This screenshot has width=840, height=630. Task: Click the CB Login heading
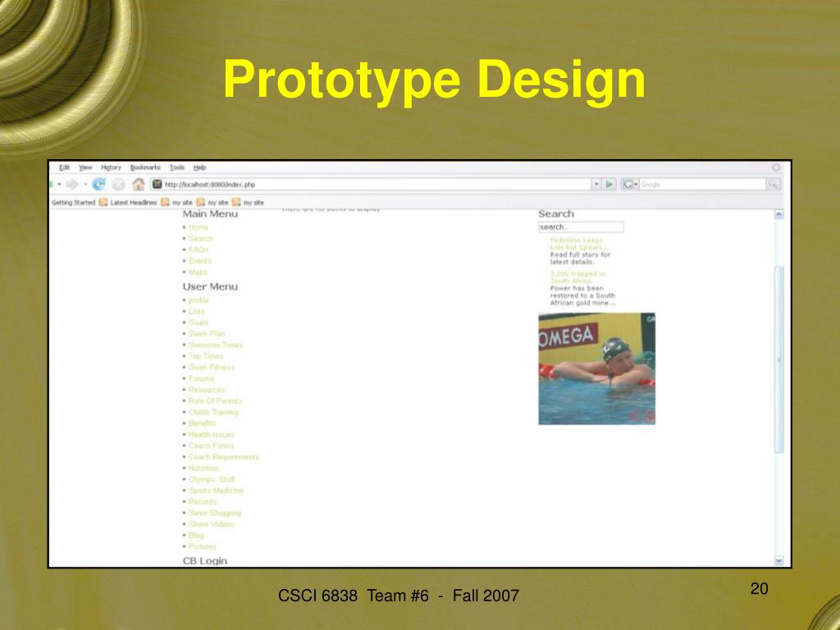click(204, 561)
